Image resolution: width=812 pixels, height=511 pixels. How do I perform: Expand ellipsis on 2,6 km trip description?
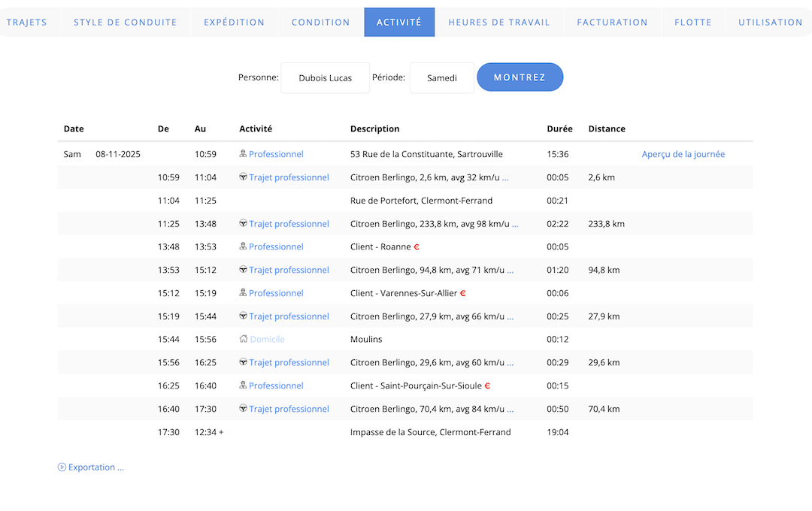click(505, 178)
